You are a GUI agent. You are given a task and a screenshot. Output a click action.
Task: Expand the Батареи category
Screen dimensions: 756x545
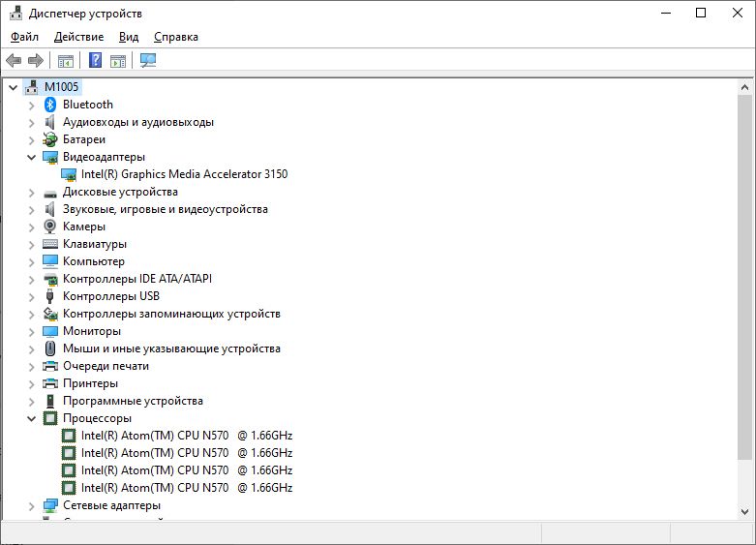(31, 139)
